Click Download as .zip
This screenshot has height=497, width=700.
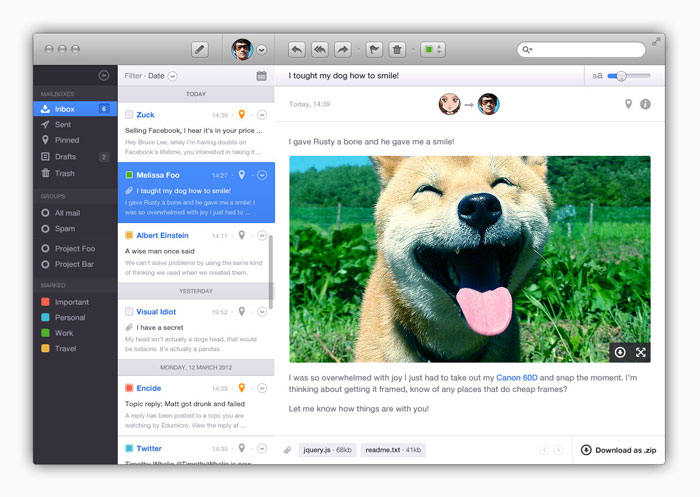coord(618,450)
